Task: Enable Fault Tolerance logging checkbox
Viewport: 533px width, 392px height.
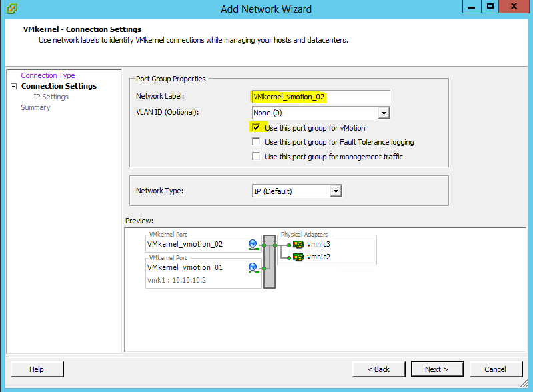Action: [256, 141]
